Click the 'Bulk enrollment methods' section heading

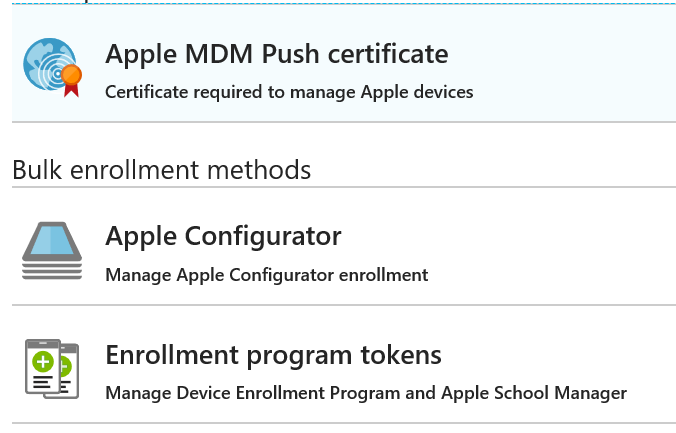pos(161,169)
